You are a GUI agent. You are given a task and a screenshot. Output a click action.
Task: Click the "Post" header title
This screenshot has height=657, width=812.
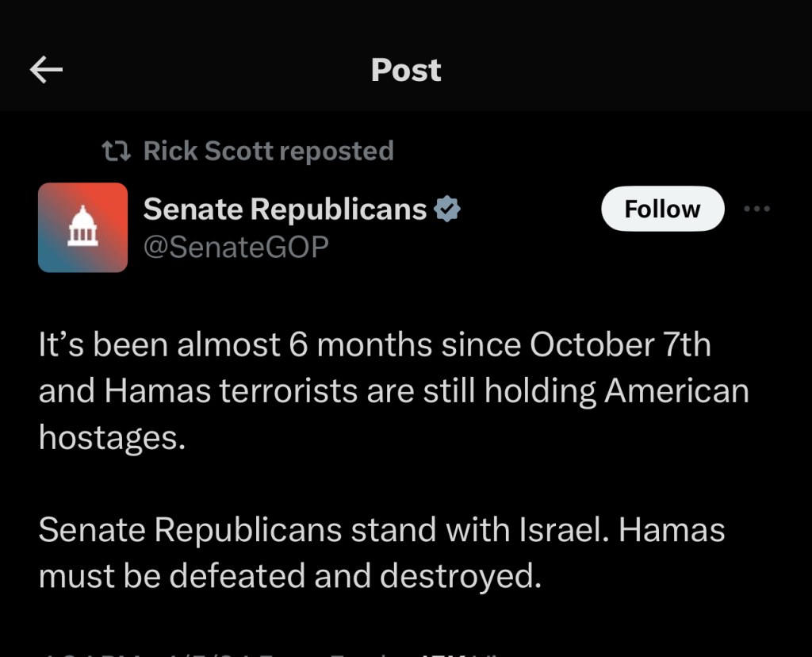pyautogui.click(x=406, y=71)
